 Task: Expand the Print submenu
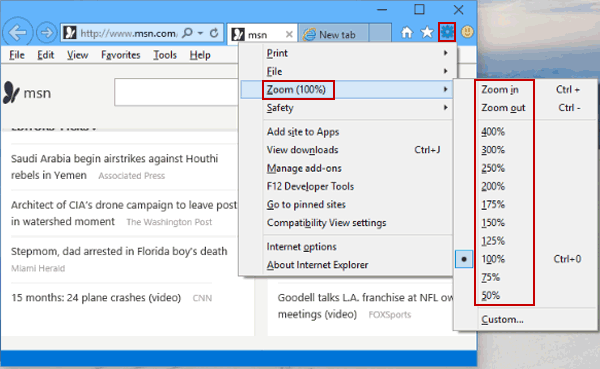346,53
